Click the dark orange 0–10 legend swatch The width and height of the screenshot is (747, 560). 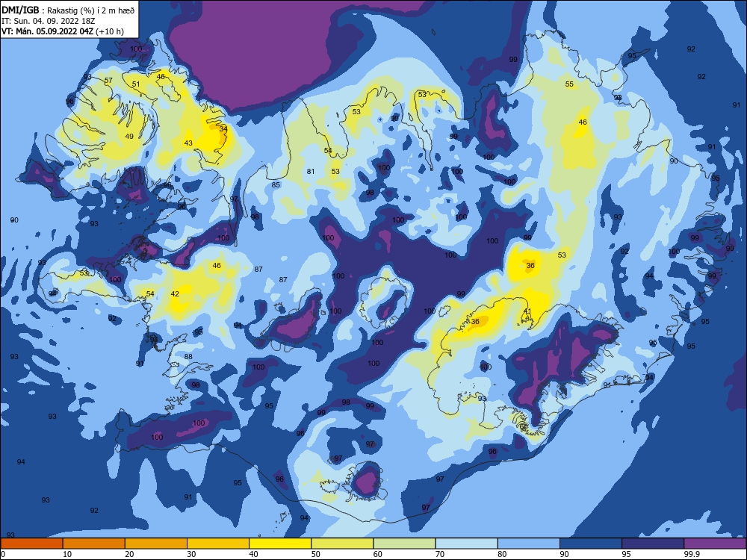tap(31, 544)
